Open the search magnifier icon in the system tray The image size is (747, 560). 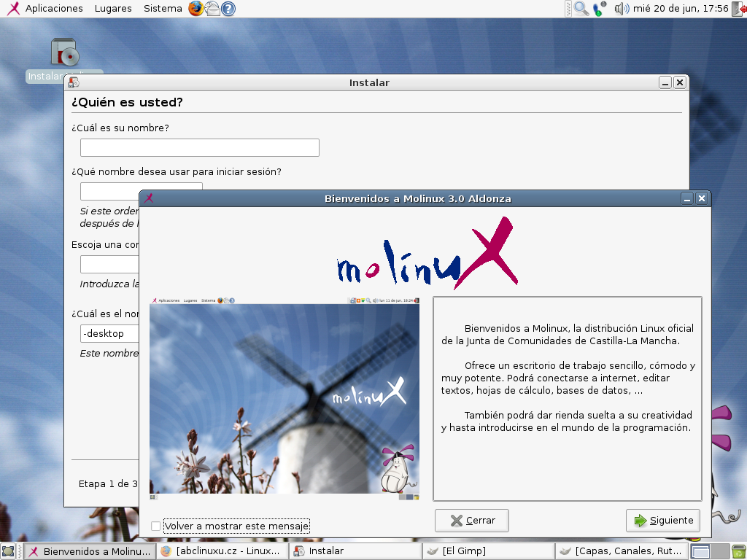click(581, 9)
